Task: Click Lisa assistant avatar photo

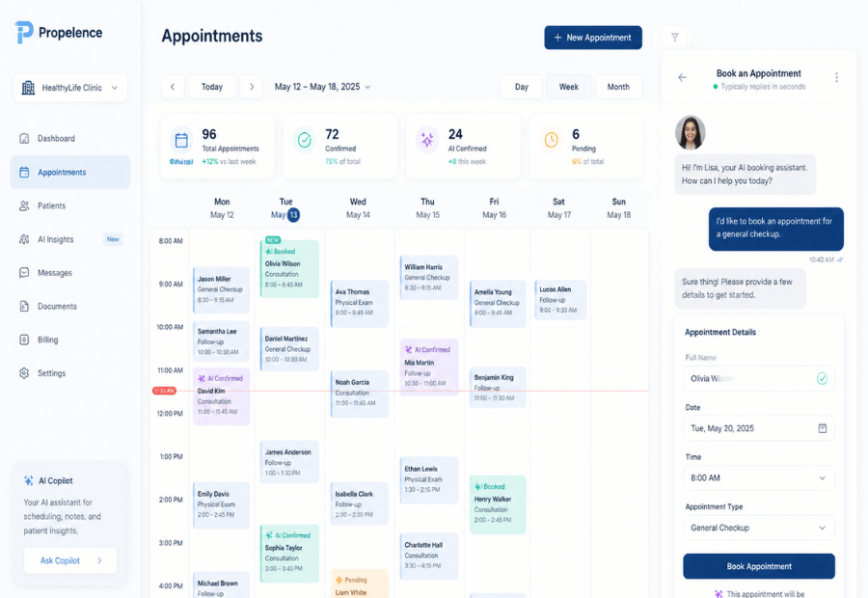Action: pos(691,133)
